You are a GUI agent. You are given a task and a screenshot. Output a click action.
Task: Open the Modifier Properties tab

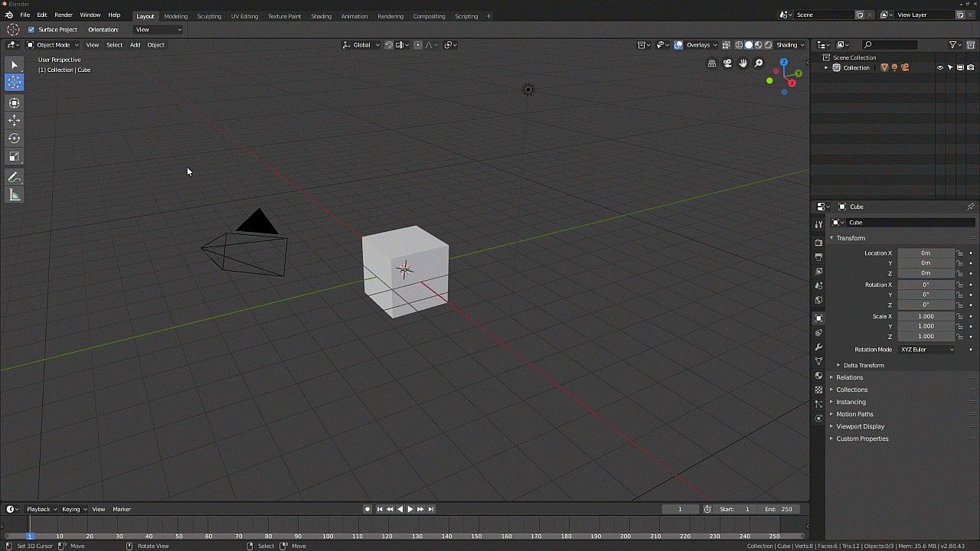pos(818,347)
